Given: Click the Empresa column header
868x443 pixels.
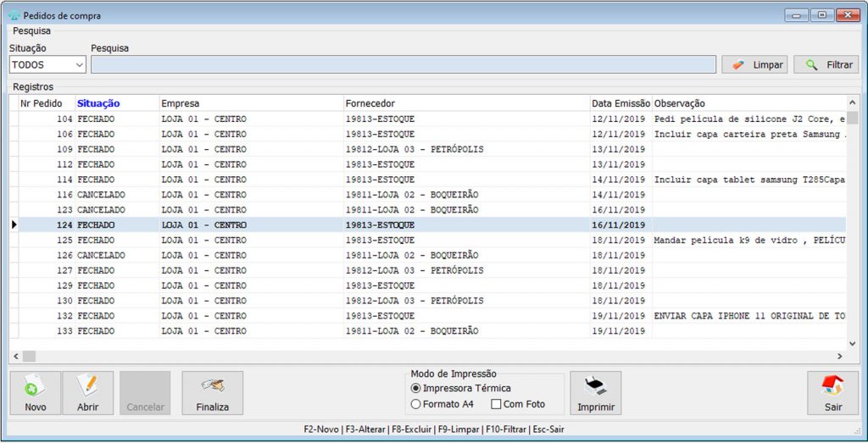Looking at the screenshot, I should pos(180,103).
